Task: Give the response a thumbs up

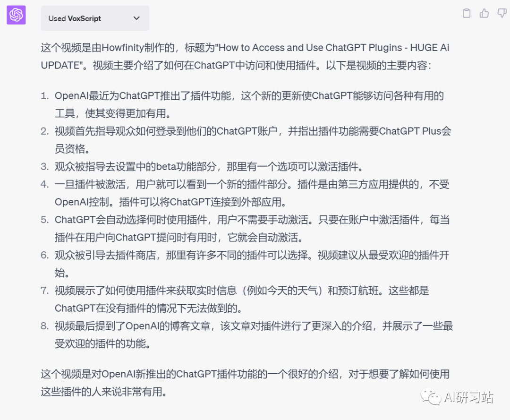Action: pyautogui.click(x=484, y=13)
